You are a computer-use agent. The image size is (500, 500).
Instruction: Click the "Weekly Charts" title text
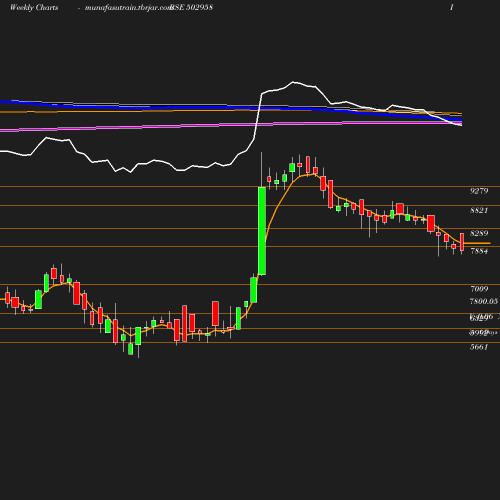(34, 7)
